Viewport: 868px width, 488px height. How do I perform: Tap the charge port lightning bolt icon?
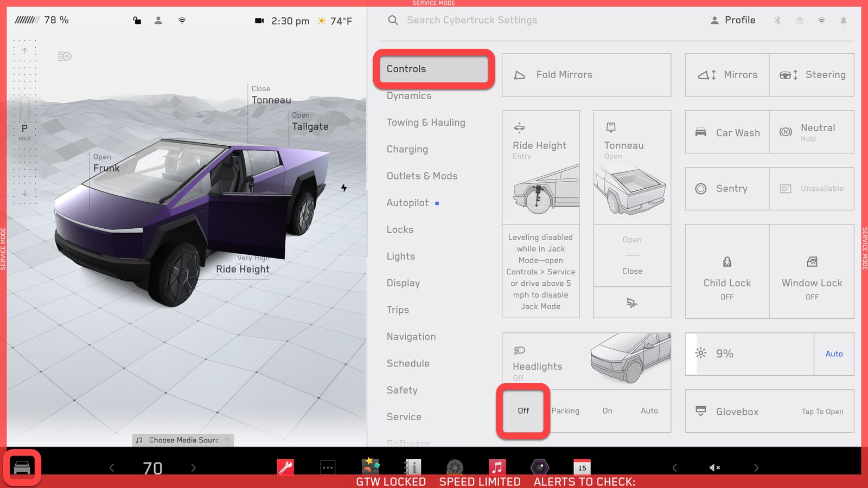click(x=344, y=188)
